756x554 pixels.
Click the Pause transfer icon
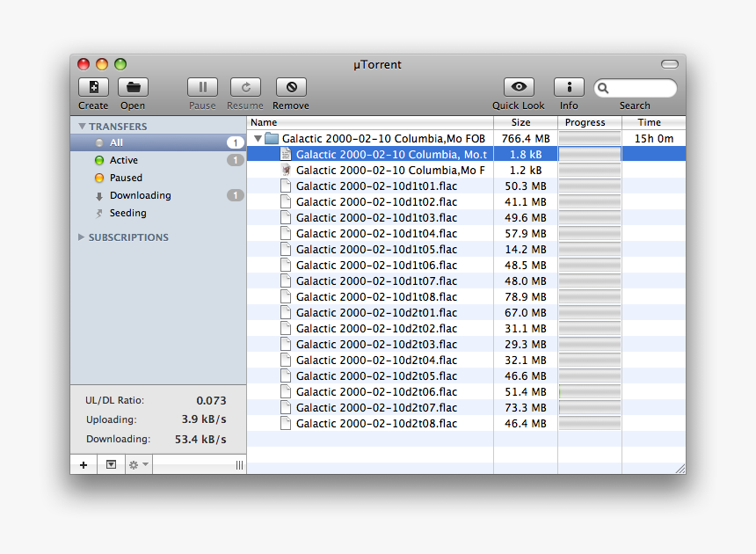(202, 87)
